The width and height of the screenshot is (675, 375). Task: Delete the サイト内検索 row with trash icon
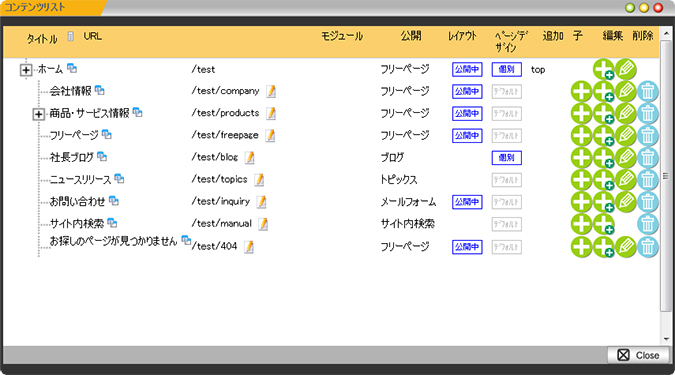[x=648, y=224]
